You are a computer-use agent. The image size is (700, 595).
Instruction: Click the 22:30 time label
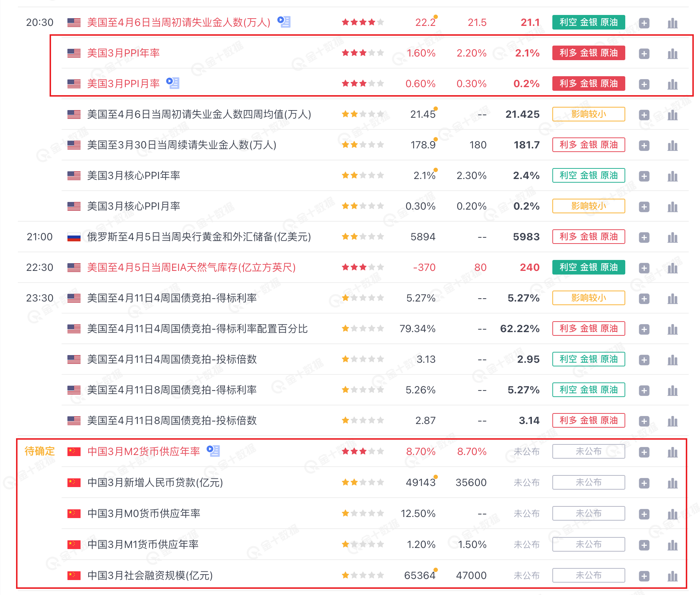pos(40,268)
